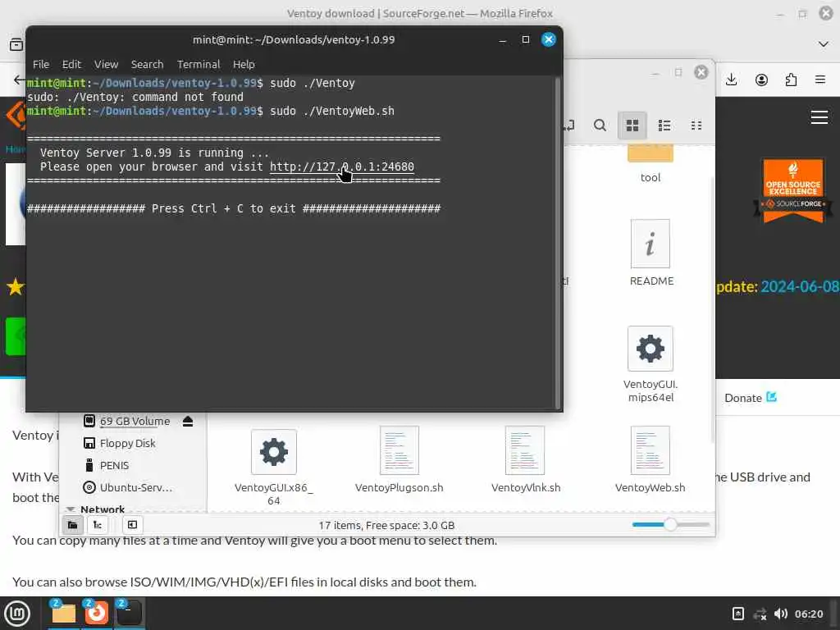840x630 pixels.
Task: Open Edit menu in terminal
Action: click(71, 64)
